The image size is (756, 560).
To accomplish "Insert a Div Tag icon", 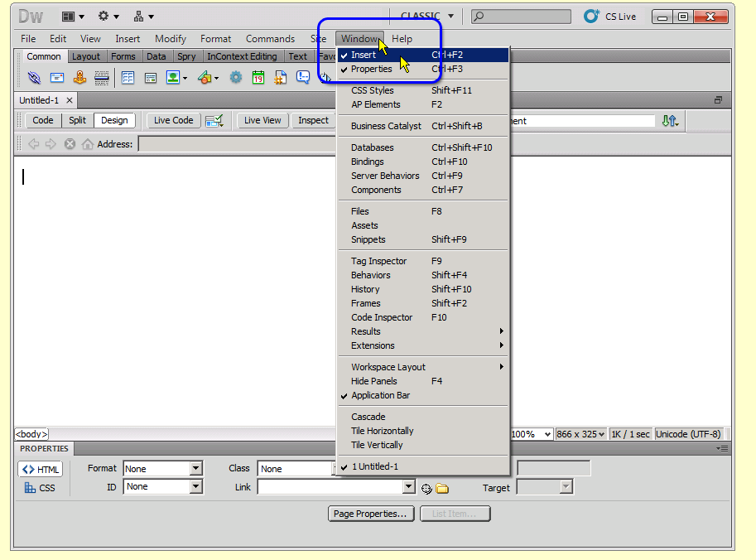I will click(x=151, y=78).
